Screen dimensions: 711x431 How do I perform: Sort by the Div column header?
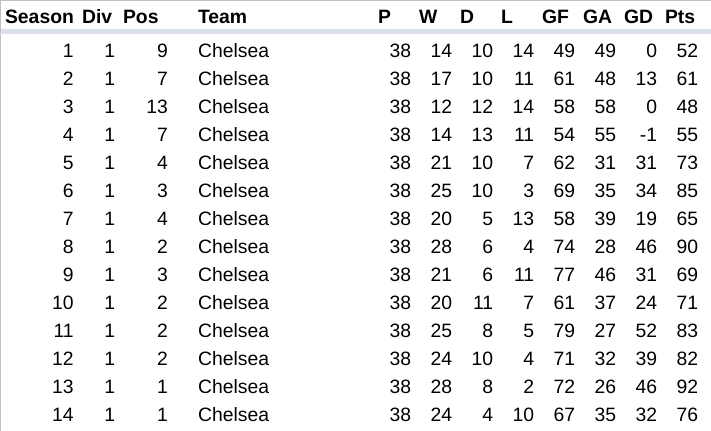pyautogui.click(x=97, y=17)
